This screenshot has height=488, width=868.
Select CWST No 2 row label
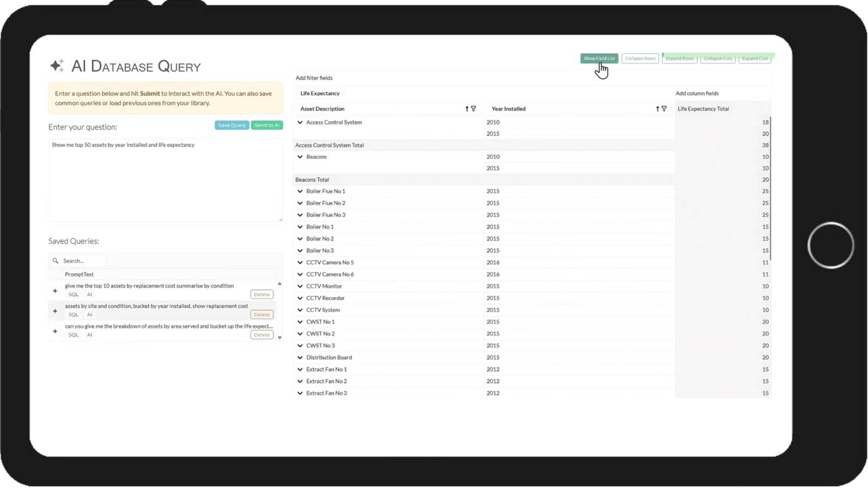click(x=320, y=334)
